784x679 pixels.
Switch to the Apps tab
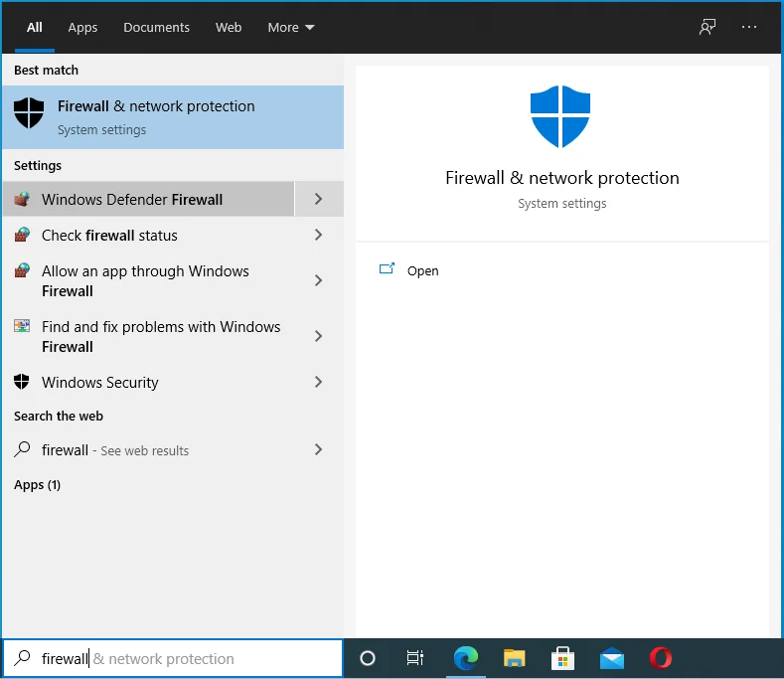click(x=82, y=28)
